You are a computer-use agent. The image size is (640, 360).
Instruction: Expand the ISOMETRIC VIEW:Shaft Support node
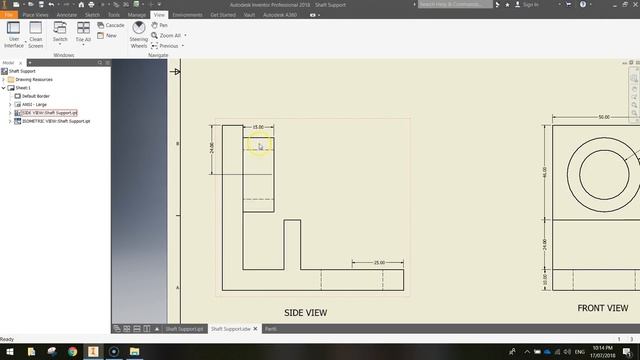10,121
